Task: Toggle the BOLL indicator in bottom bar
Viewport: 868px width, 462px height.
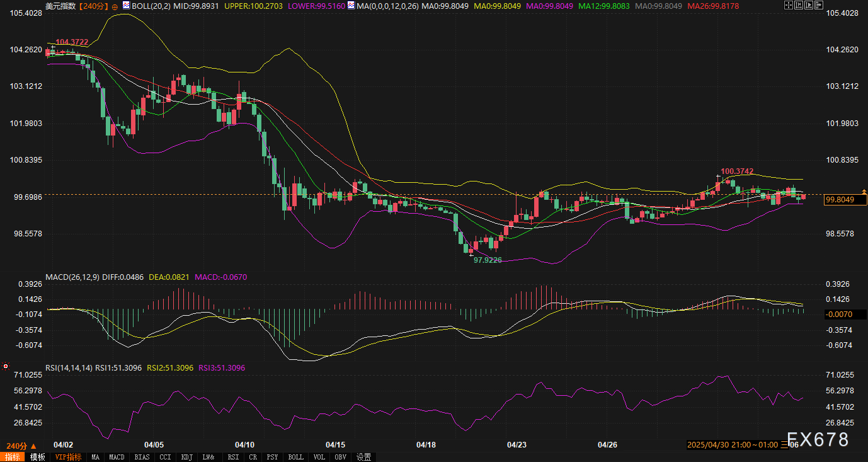Action: pos(295,457)
